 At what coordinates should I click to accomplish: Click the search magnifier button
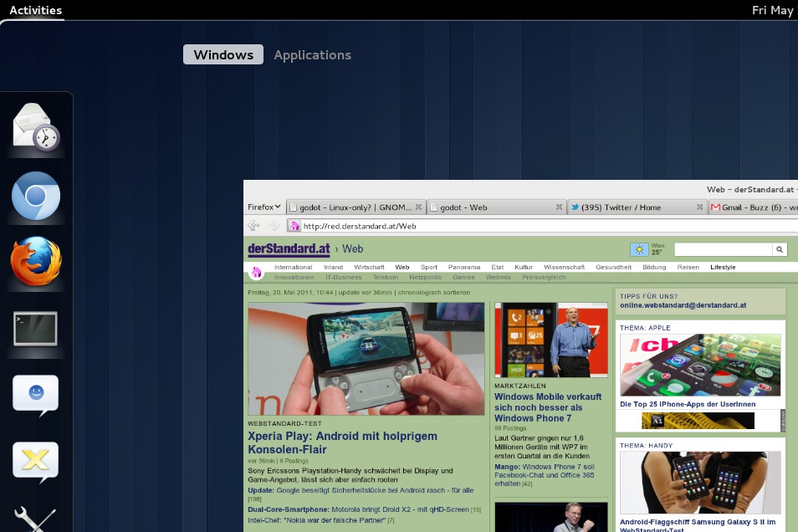(x=779, y=249)
